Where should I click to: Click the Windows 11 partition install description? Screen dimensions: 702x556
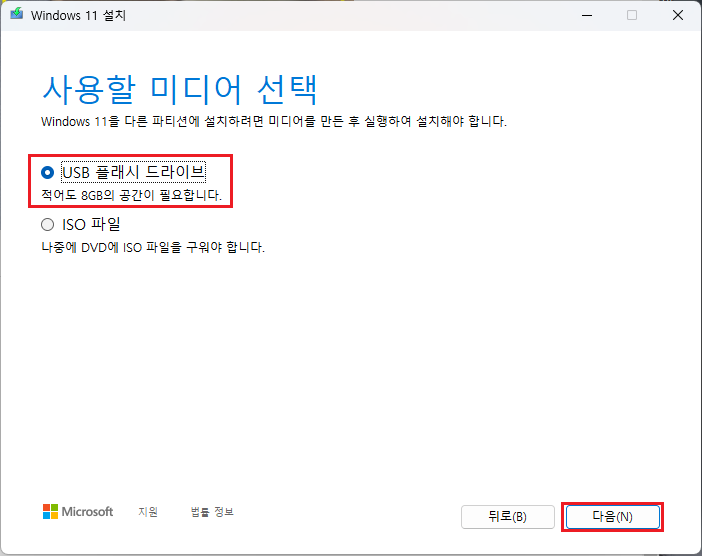274,121
